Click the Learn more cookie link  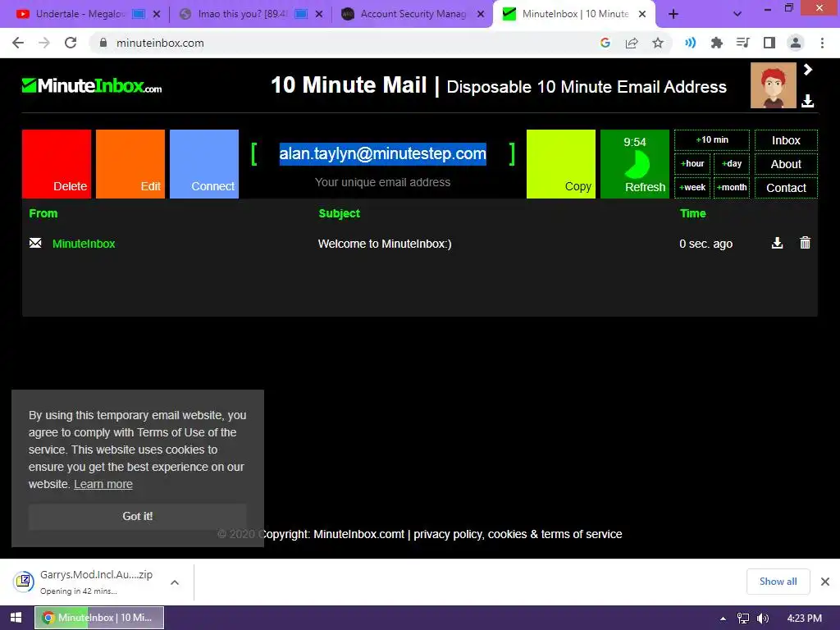coord(103,484)
